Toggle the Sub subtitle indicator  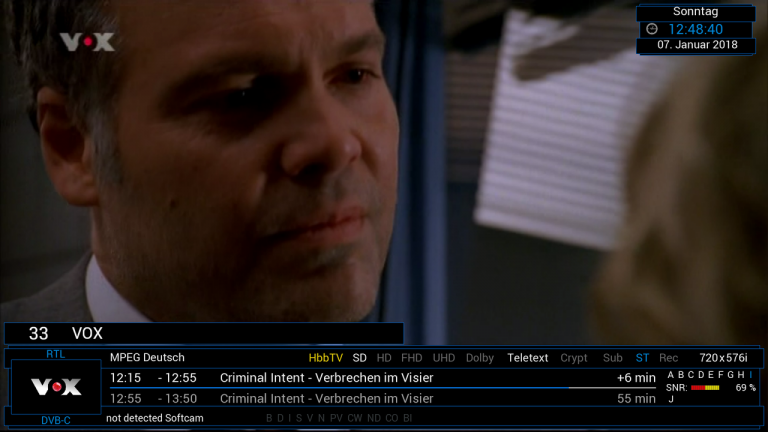coord(612,358)
